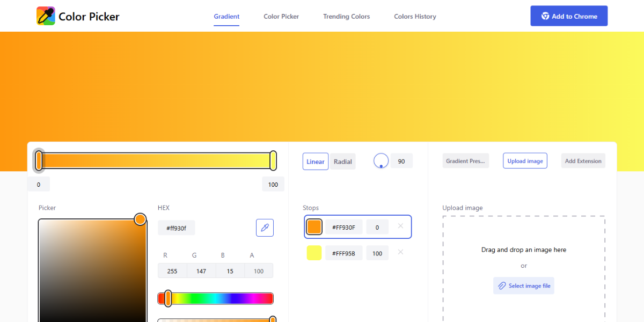644x322 pixels.
Task: Open the Gradient Presets panel
Action: point(465,160)
